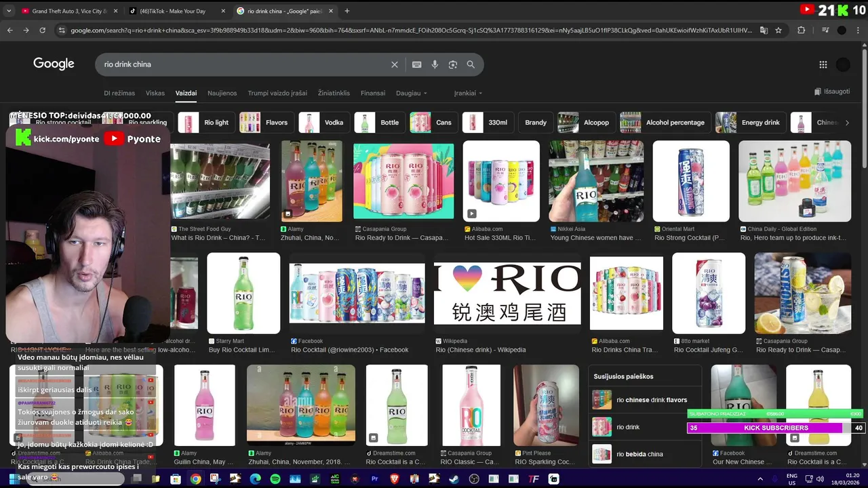Expand the Daugiau dropdown
The height and width of the screenshot is (488, 868).
tap(412, 93)
